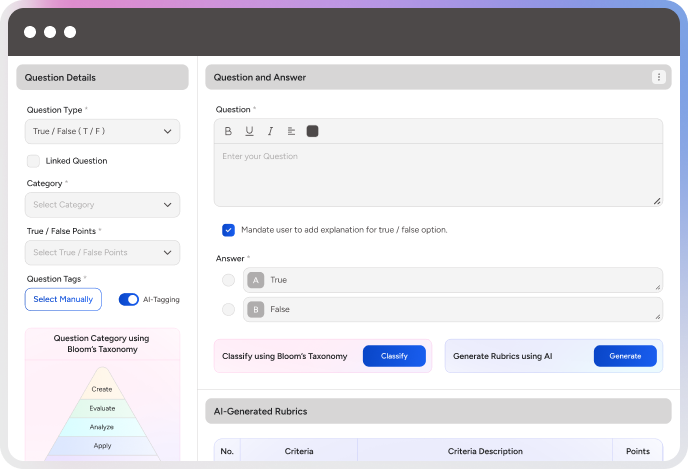Enable the Linked Question checkbox

[33, 160]
